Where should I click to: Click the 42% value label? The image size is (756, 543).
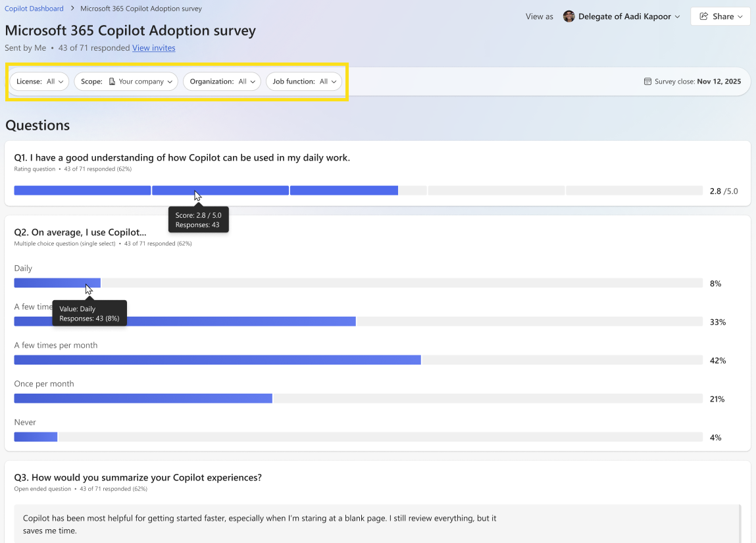coord(718,361)
